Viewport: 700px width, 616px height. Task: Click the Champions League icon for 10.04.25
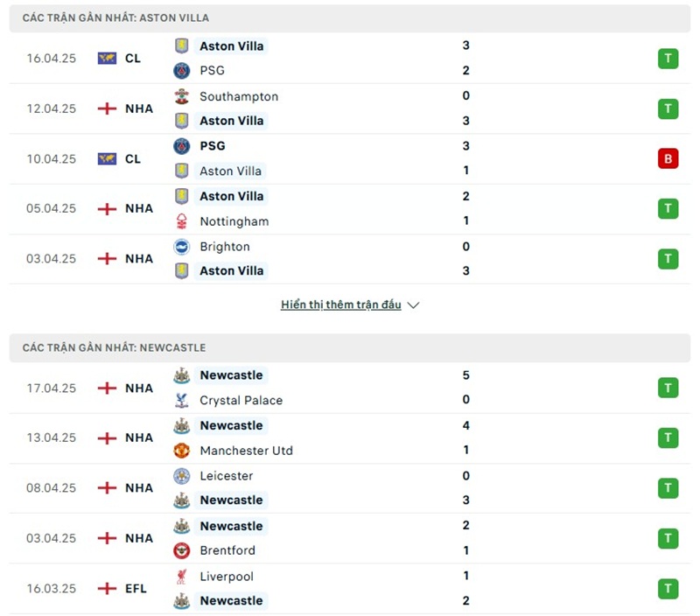tap(107, 159)
